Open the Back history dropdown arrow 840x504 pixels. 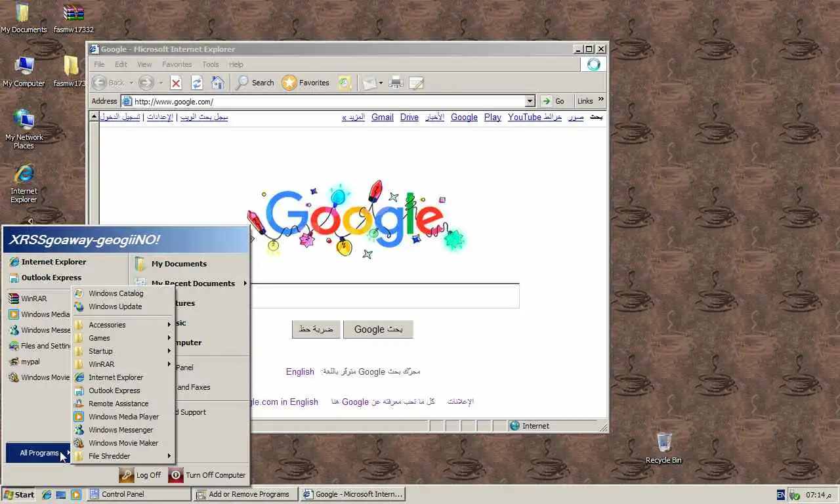click(131, 83)
